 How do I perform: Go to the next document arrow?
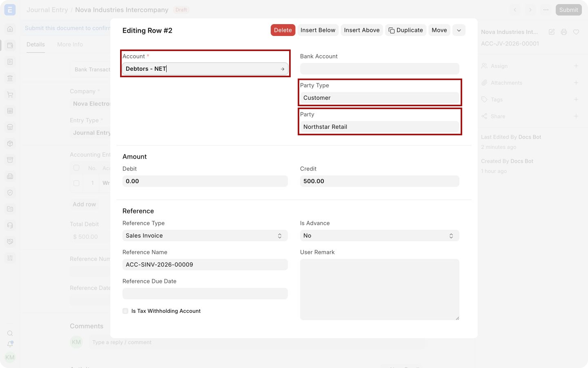pos(530,10)
